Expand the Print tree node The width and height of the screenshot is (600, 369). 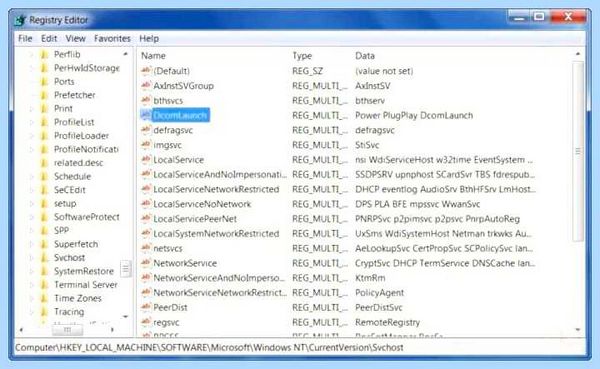click(31, 109)
